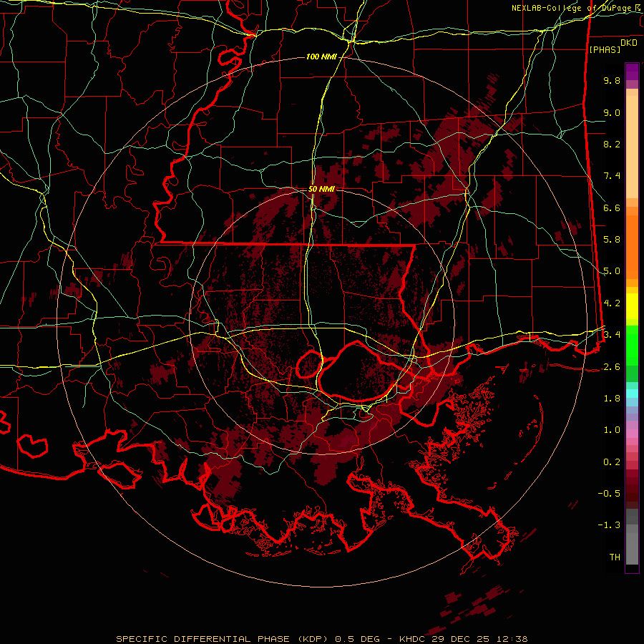Select the 9.8 scale value

click(x=612, y=80)
